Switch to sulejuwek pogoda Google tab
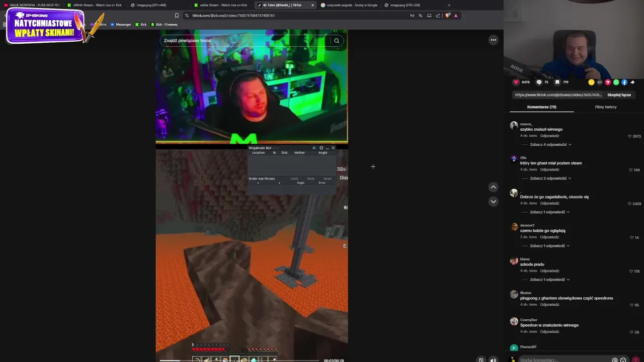The height and width of the screenshot is (362, 644). pos(348,5)
